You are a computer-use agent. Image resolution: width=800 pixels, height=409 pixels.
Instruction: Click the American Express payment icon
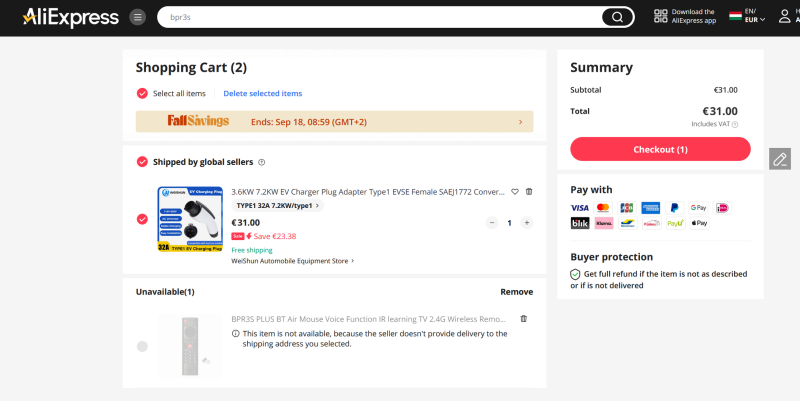[651, 208]
